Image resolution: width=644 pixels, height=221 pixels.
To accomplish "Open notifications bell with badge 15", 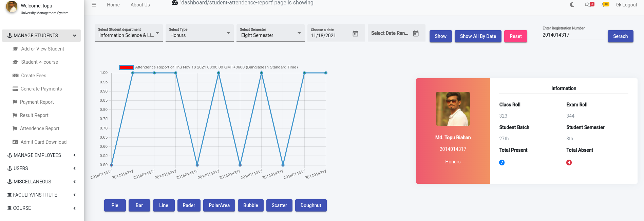I will [x=605, y=4].
